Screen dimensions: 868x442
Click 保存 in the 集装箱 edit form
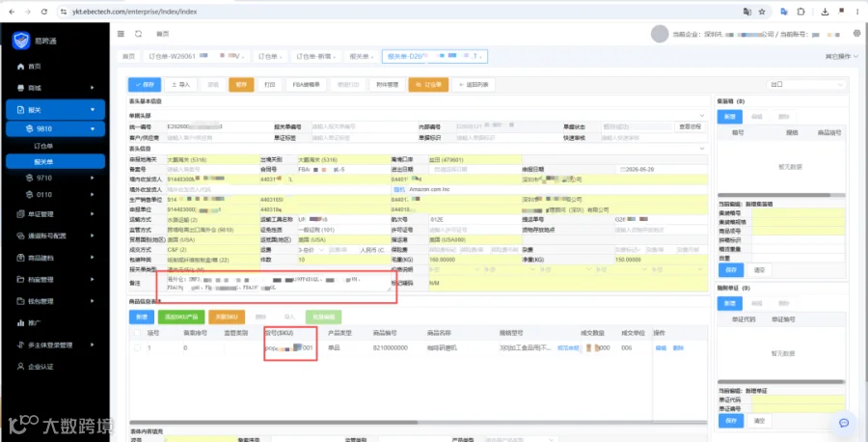(730, 270)
